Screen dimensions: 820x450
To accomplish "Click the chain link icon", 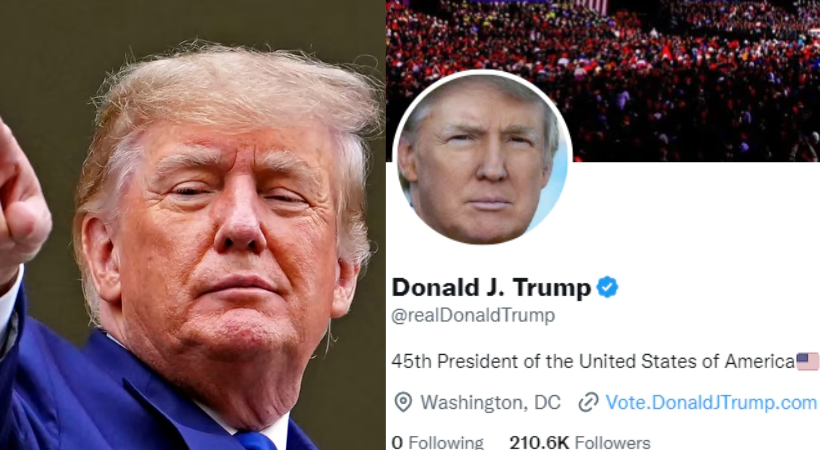I will tap(588, 402).
